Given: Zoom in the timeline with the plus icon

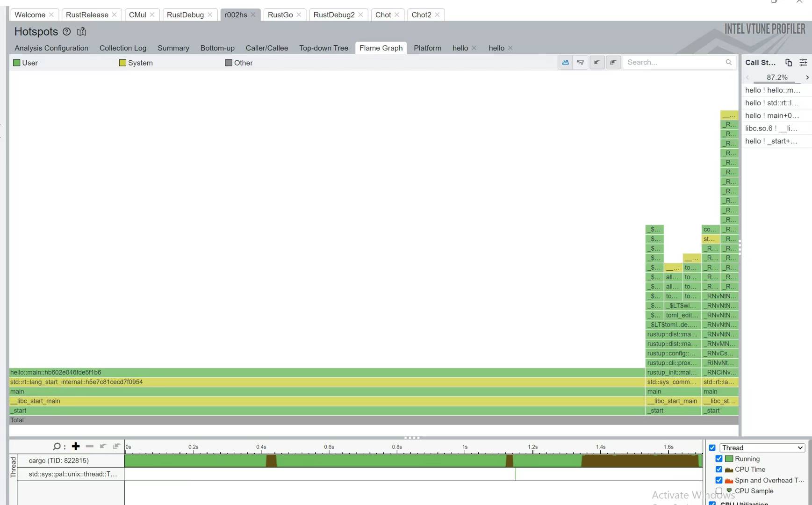Looking at the screenshot, I should 76,447.
